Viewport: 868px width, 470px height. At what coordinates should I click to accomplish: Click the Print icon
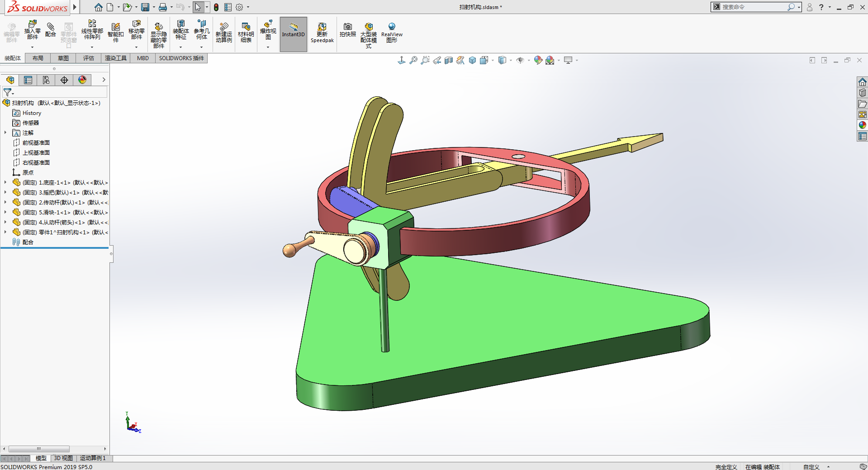pos(163,7)
